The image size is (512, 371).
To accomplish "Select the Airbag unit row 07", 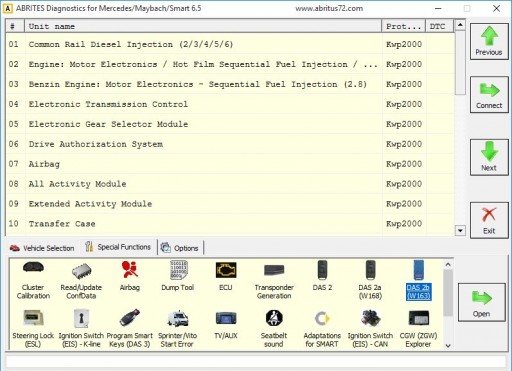I will point(230,164).
